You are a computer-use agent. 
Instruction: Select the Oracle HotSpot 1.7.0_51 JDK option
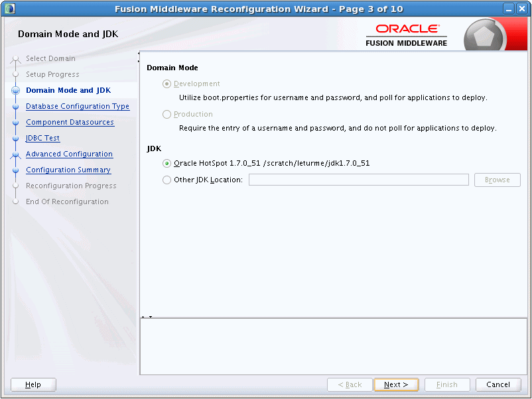pyautogui.click(x=166, y=163)
